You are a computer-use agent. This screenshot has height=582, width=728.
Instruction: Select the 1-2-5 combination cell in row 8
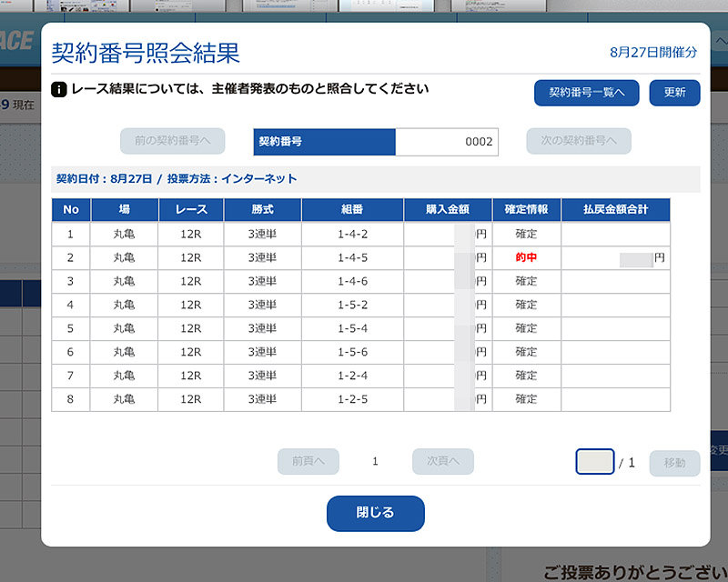tap(352, 399)
